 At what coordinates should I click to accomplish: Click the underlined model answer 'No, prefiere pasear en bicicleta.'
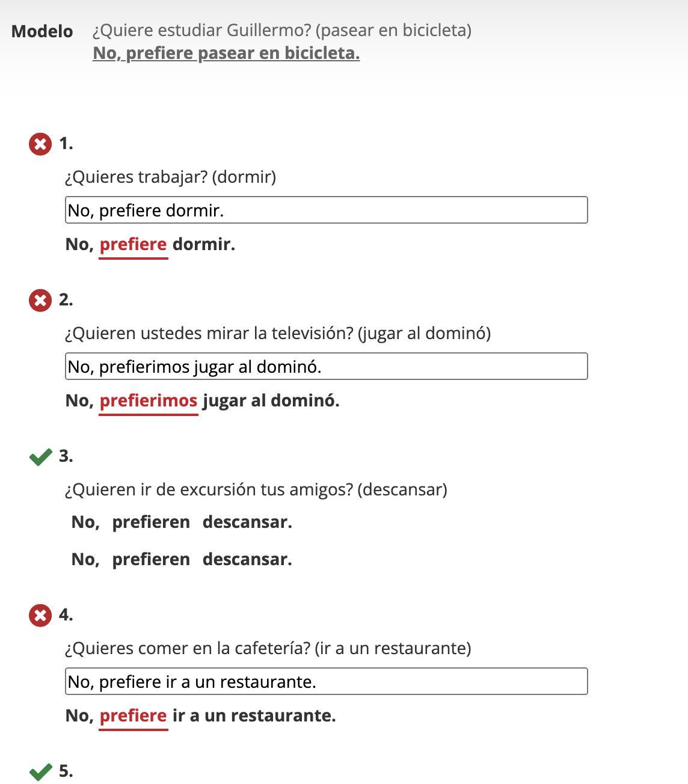pos(226,54)
